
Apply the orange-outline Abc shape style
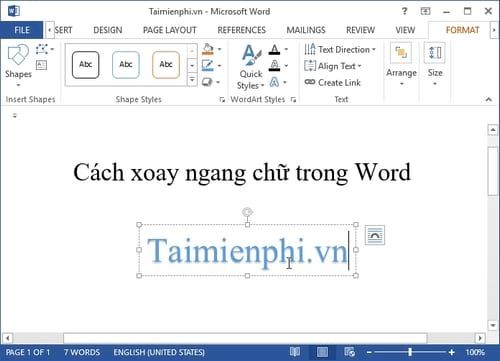166,65
